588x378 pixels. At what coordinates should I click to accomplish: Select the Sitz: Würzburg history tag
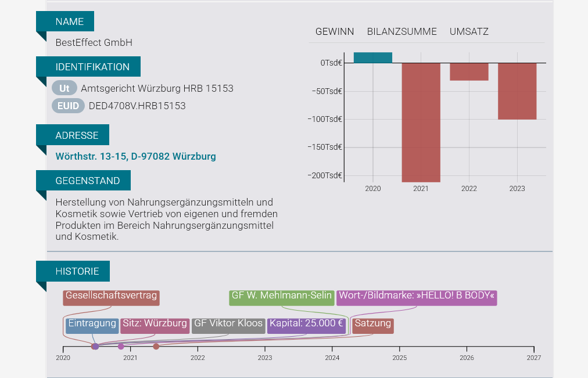coord(155,325)
